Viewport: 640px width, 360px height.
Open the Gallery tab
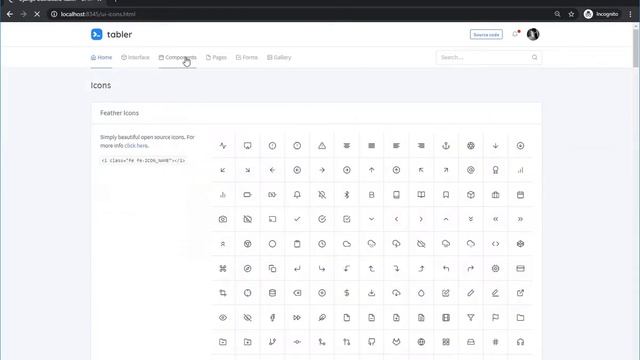coord(279,58)
